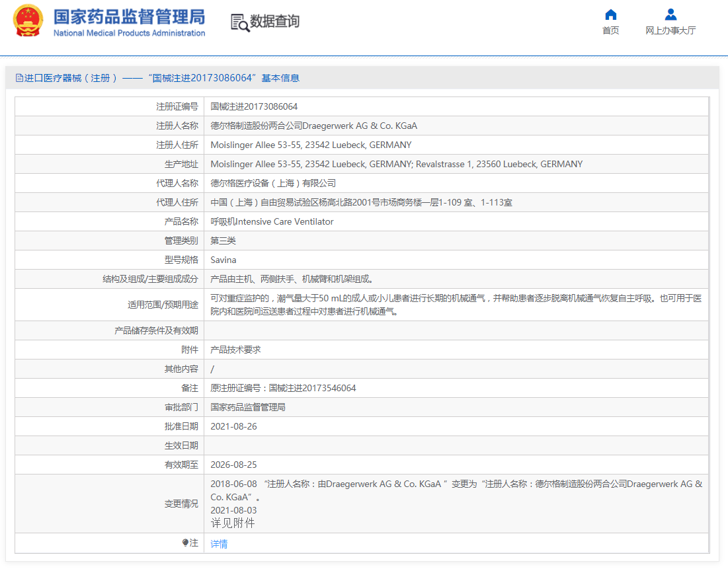The image size is (728, 569).
Task: Click National Medical Products Administration subtitle
Action: [x=129, y=33]
